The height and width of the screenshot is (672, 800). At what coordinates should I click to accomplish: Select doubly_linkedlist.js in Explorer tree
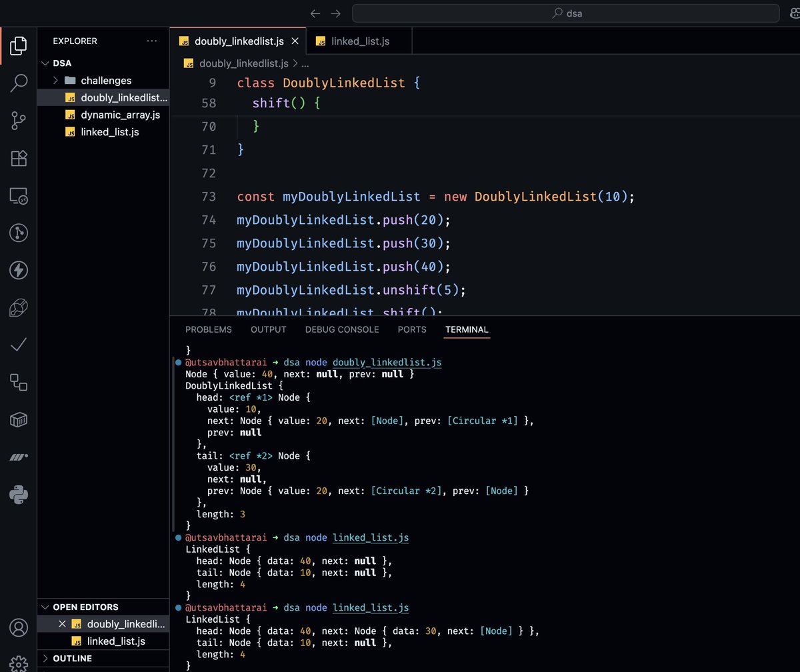(x=103, y=98)
